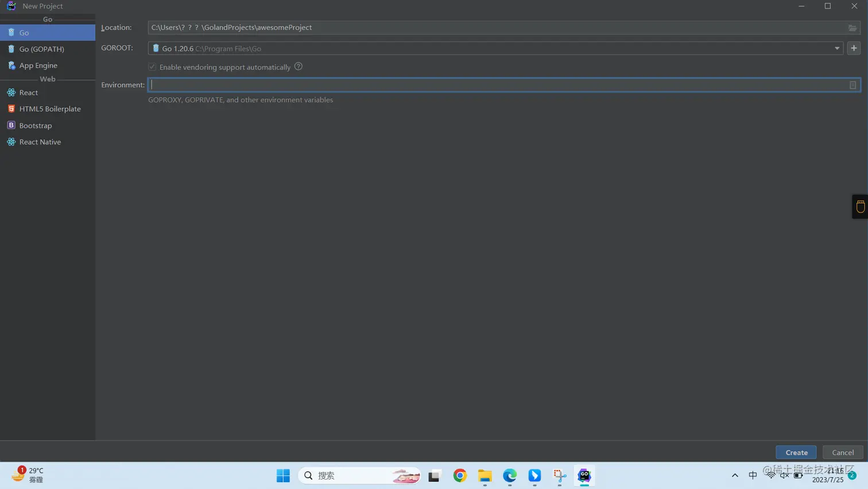Open the taskbar search box
Viewport: 868px width, 489px height.
click(x=359, y=476)
